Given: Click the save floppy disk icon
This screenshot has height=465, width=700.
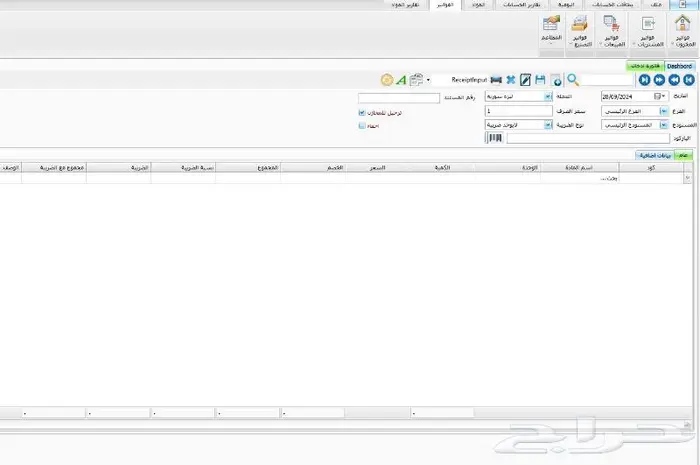Looking at the screenshot, I should click(540, 79).
